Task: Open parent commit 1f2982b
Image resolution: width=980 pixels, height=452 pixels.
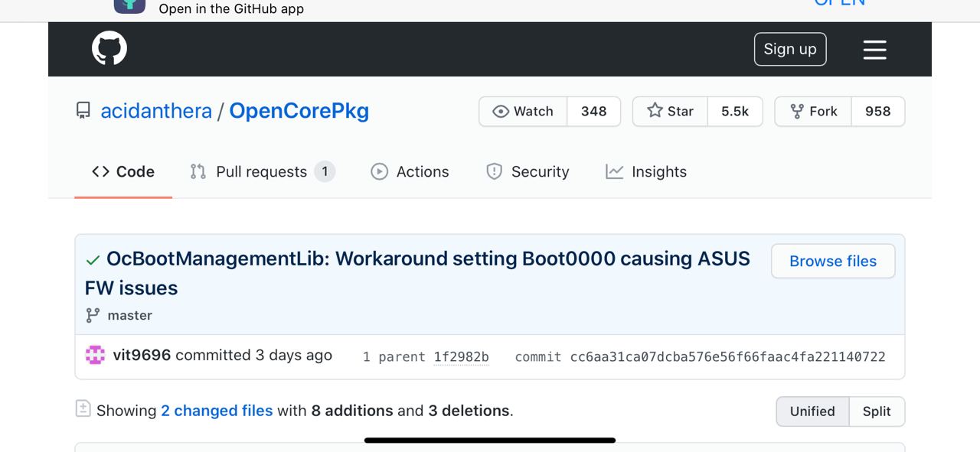Action: (461, 357)
